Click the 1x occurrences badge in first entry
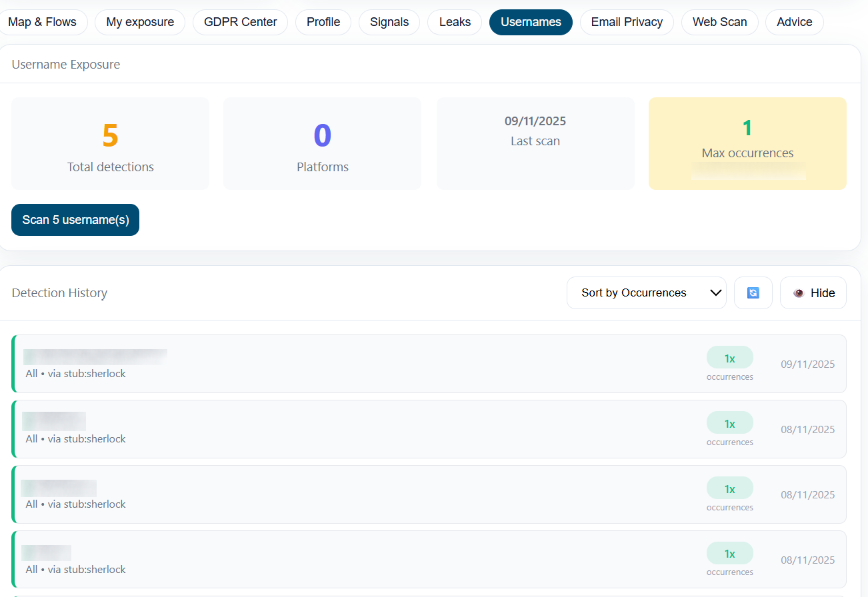 point(729,358)
